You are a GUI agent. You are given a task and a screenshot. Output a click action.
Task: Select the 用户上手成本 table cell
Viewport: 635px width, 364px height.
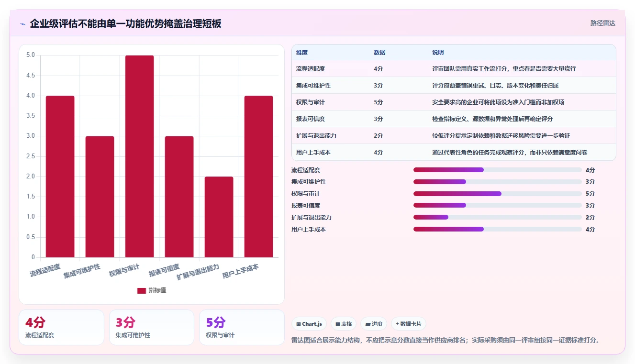click(313, 153)
